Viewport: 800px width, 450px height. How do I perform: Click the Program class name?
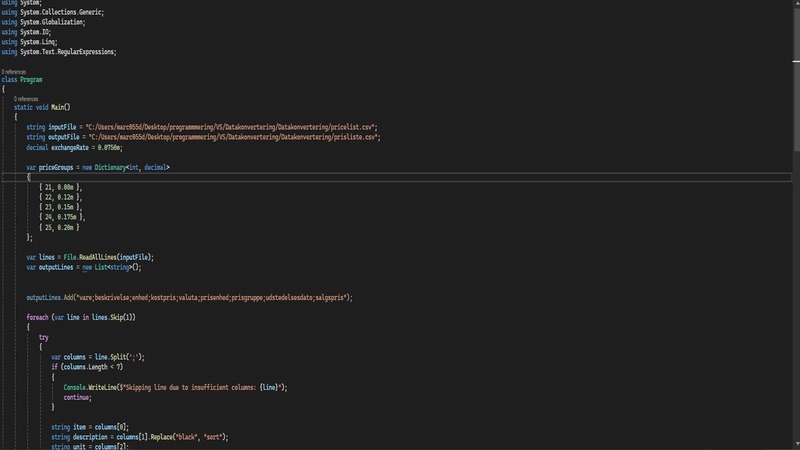click(x=31, y=79)
